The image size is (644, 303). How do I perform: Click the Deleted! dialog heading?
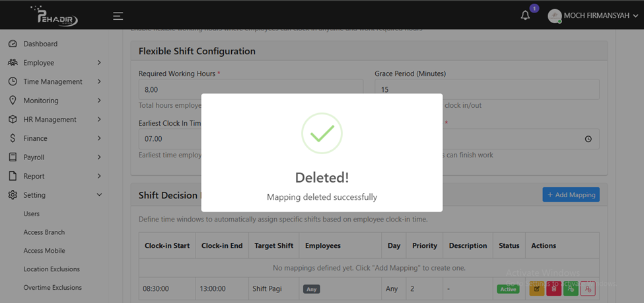[x=322, y=177]
